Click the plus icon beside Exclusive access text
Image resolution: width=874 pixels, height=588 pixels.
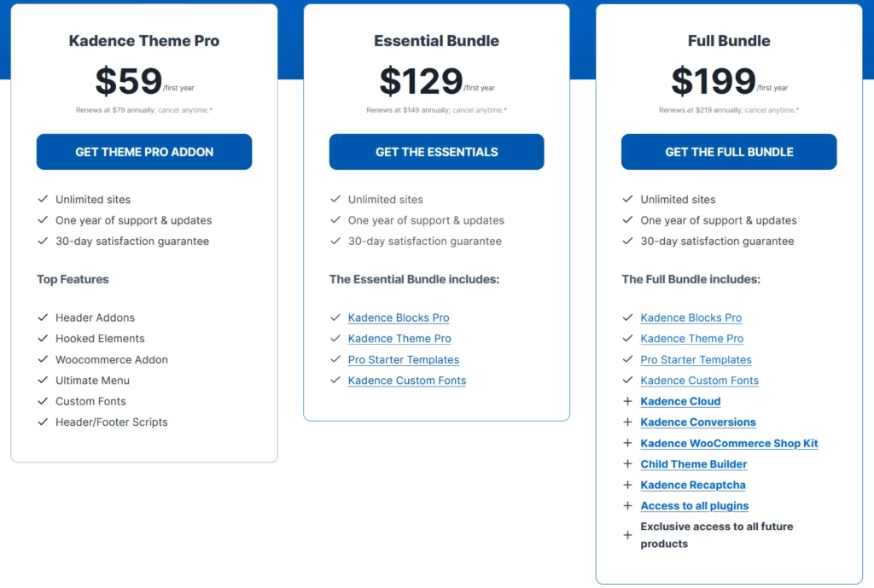pyautogui.click(x=627, y=535)
